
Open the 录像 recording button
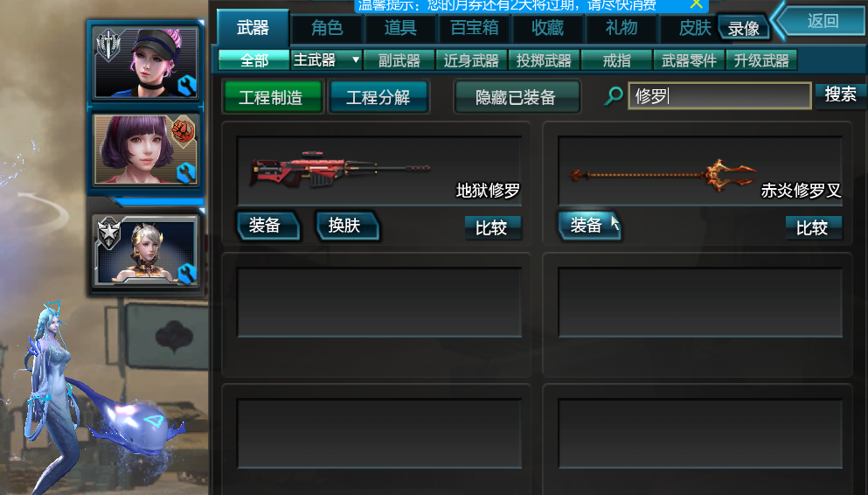click(744, 28)
